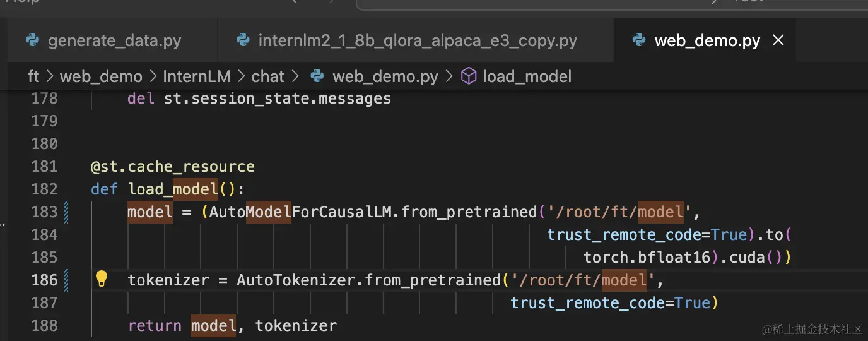This screenshot has width=868, height=341.
Task: Open the chat folder breadcrumb
Action: (267, 76)
